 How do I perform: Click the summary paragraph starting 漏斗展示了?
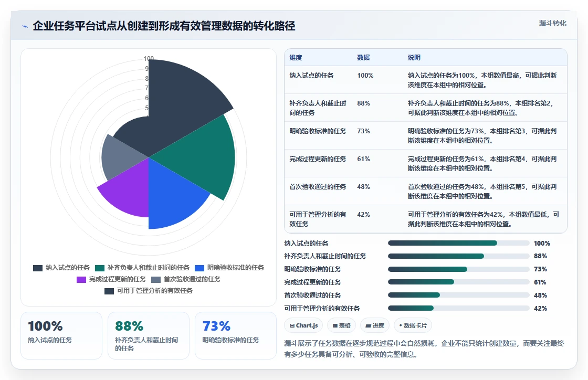[x=424, y=349]
